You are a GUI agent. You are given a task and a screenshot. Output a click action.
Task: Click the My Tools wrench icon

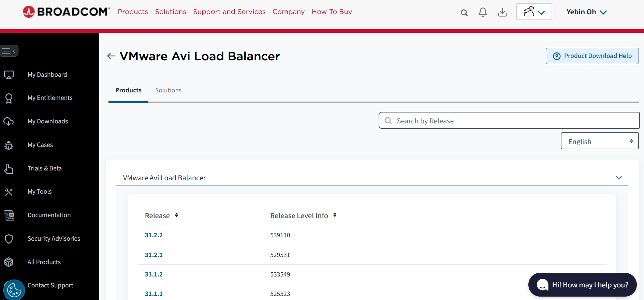pos(9,192)
